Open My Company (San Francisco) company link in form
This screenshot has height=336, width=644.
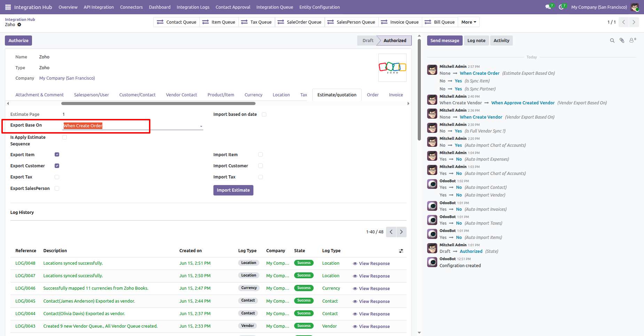pos(67,78)
